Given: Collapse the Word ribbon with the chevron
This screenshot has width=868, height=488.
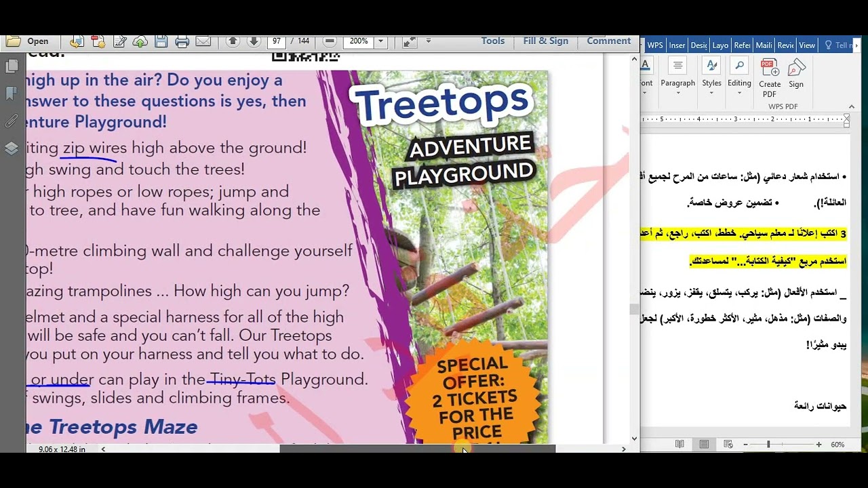Looking at the screenshot, I should [852, 106].
